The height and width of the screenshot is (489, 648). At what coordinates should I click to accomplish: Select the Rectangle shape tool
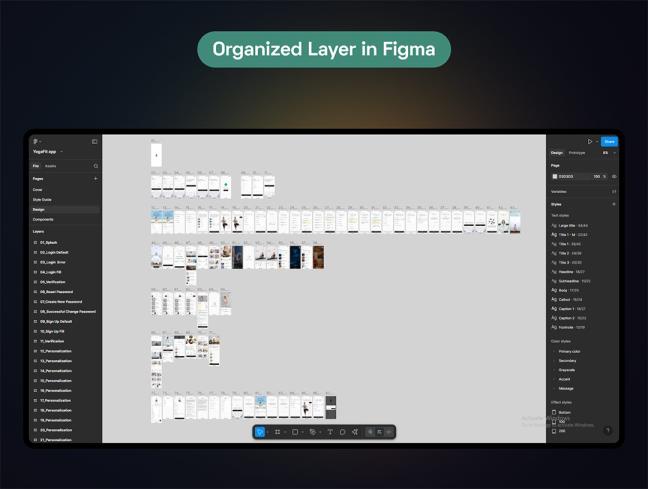(x=295, y=432)
